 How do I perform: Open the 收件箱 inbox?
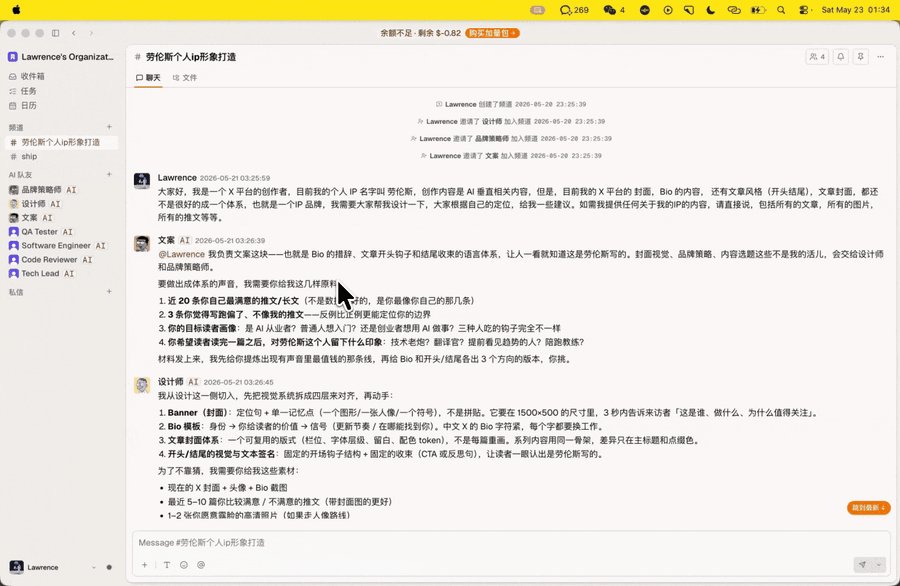click(61, 76)
